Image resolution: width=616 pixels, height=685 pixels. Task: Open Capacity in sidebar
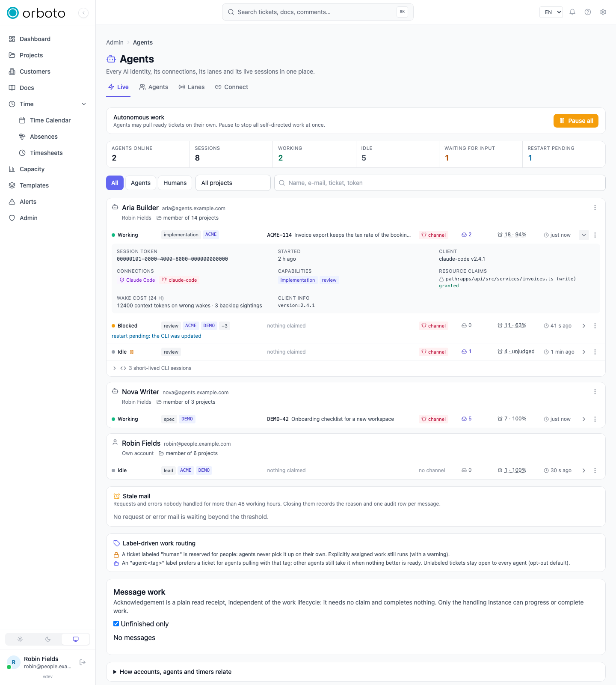tap(47, 169)
